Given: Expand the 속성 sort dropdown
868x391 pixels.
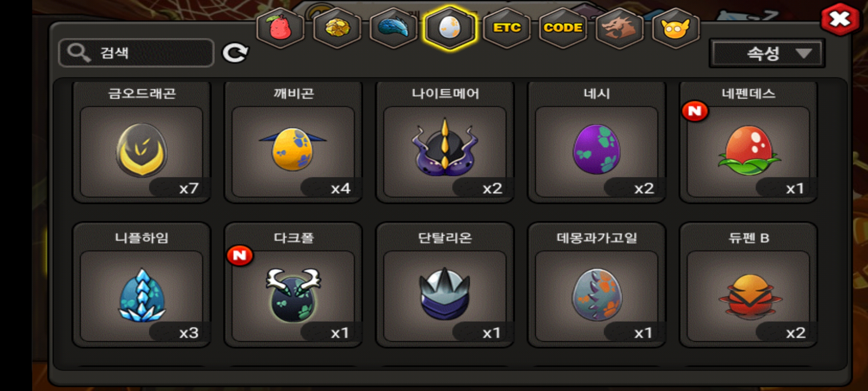Looking at the screenshot, I should [767, 54].
